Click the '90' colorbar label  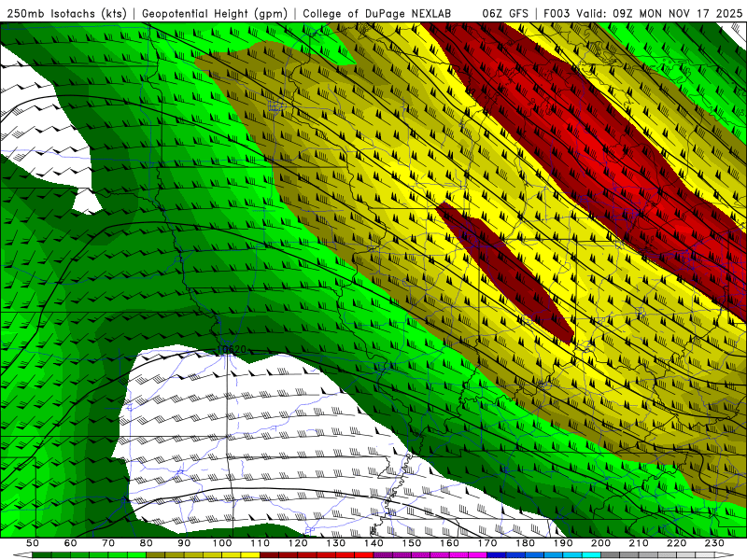click(184, 543)
